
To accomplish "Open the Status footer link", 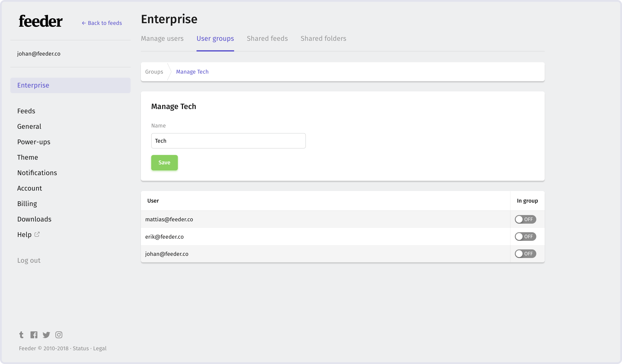I will point(81,349).
